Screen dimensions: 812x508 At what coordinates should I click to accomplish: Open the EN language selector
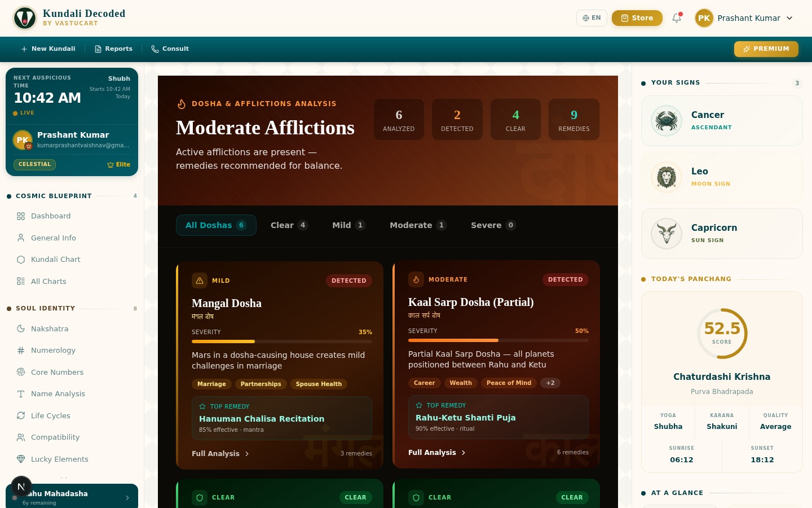click(592, 18)
